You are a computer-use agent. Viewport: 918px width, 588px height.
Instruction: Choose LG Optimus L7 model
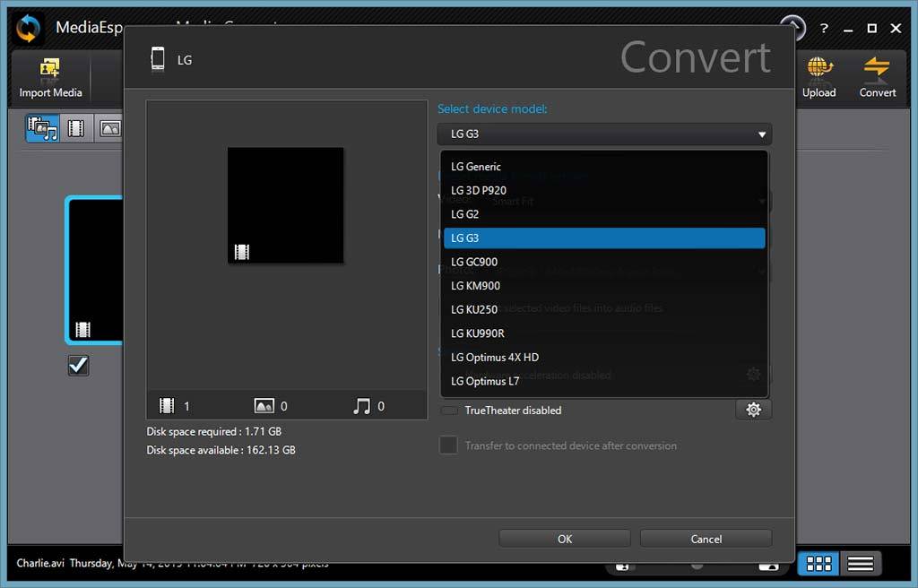[x=604, y=381]
